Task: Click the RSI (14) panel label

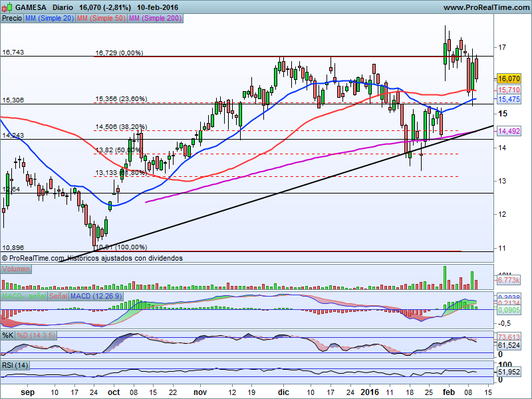Action: [15, 365]
